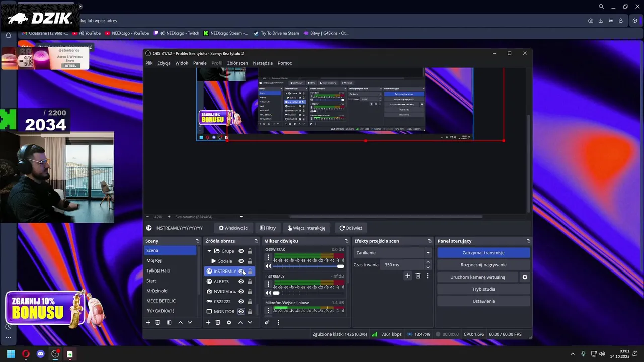Open the Zbiór scen menu
Image resolution: width=644 pixels, height=362 pixels.
point(237,63)
